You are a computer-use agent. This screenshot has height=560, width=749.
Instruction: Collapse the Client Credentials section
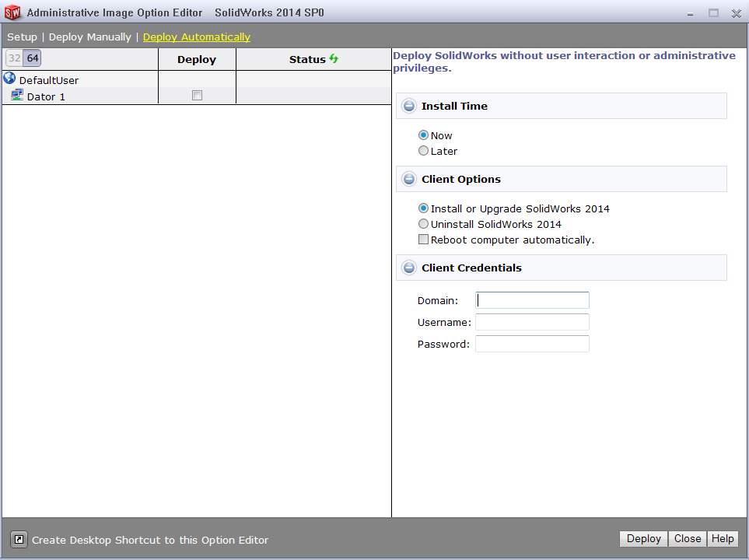[409, 267]
